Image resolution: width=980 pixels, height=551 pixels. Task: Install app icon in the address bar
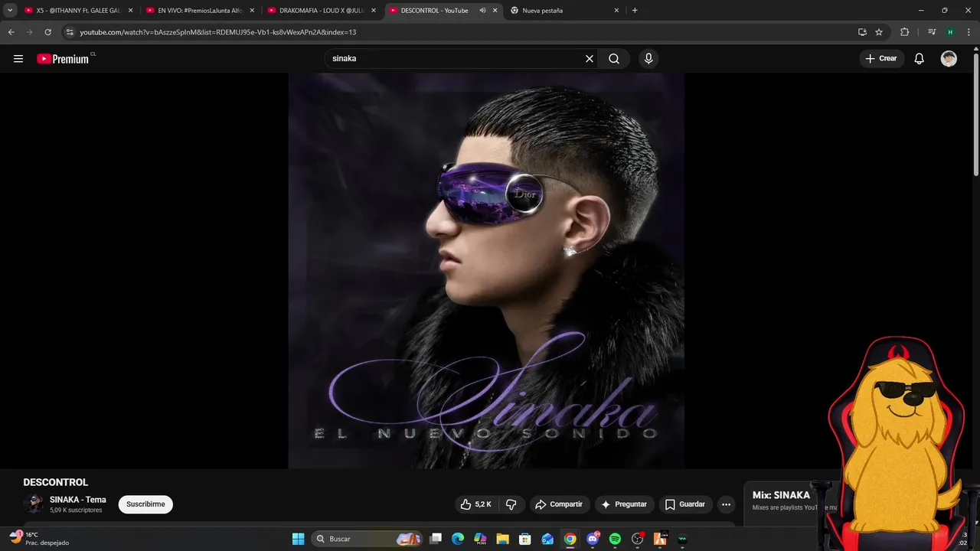coord(862,32)
